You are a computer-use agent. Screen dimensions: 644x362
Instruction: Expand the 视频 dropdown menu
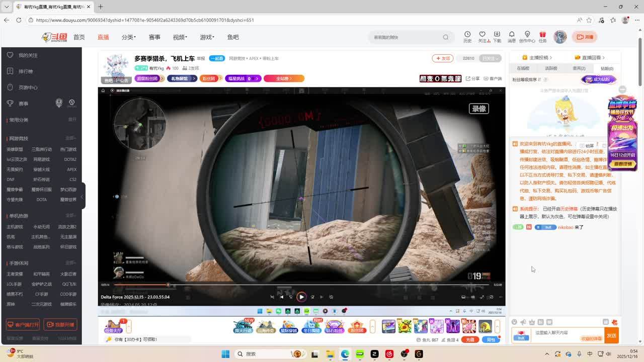pos(180,37)
